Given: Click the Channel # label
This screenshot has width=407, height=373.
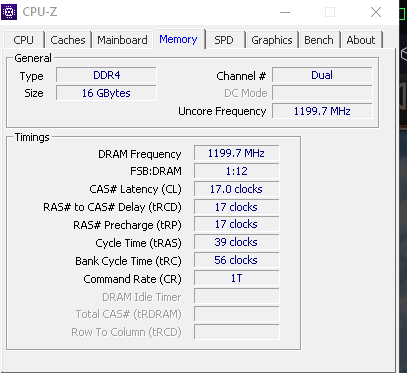Looking at the screenshot, I should 241,76.
